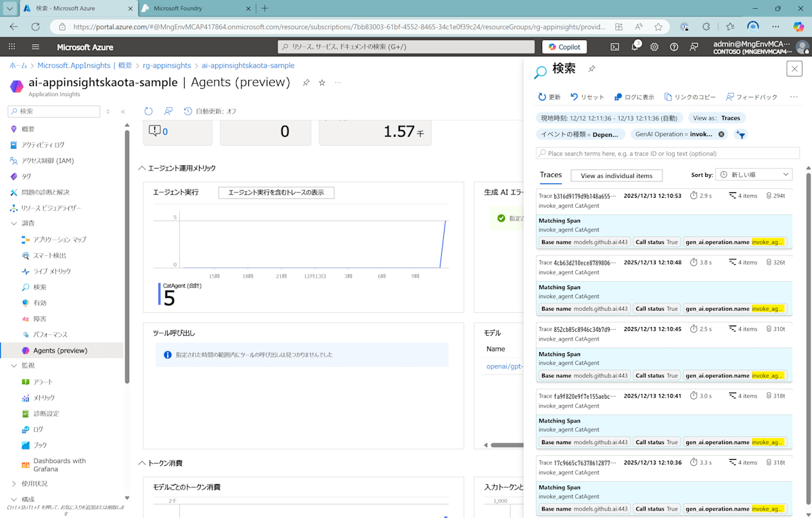Open 診断設定
Image resolution: width=812 pixels, height=518 pixels.
pyautogui.click(x=46, y=413)
